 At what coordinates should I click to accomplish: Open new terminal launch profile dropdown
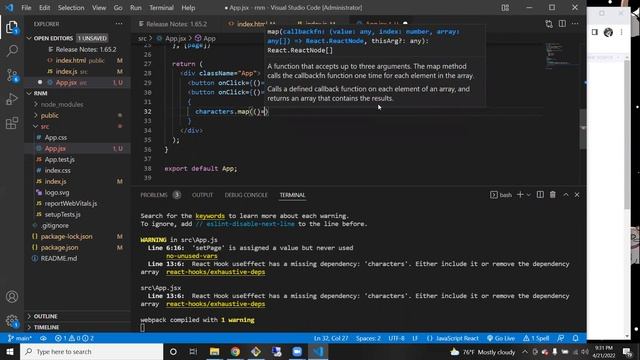pyautogui.click(x=529, y=195)
